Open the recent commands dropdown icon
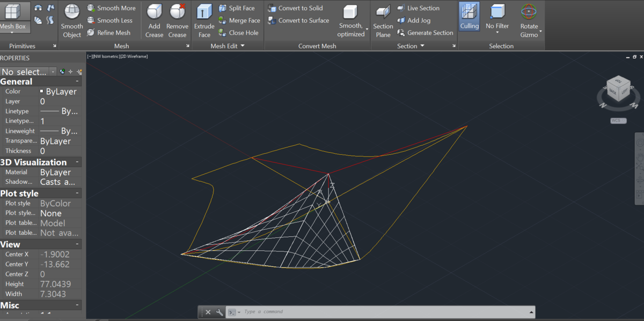644x321 pixels. (x=233, y=312)
